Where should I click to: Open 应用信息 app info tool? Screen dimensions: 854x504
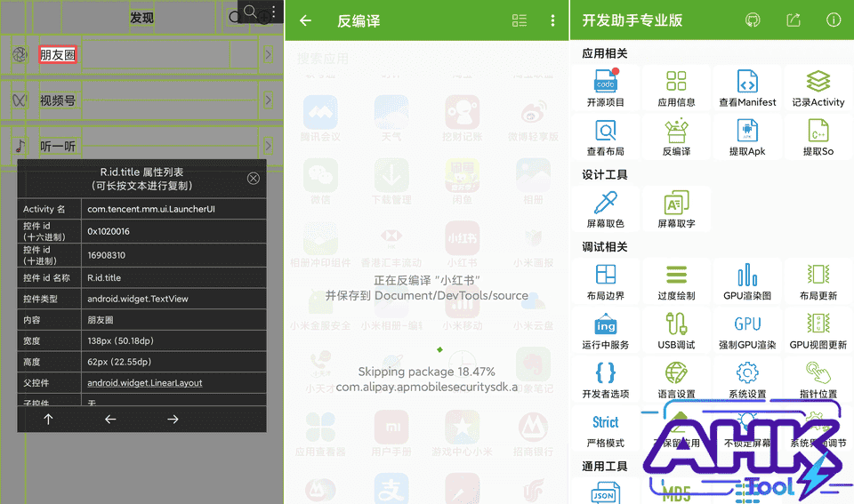[x=676, y=88]
